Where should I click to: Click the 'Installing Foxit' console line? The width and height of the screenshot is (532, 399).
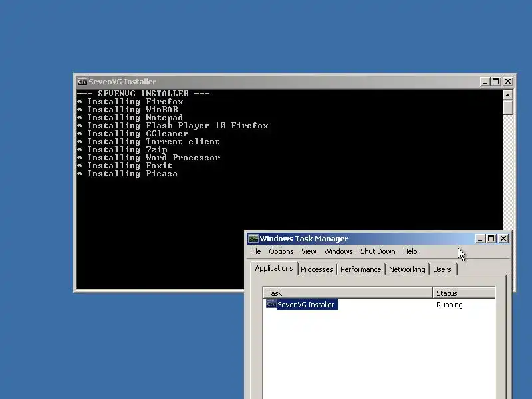coord(124,166)
